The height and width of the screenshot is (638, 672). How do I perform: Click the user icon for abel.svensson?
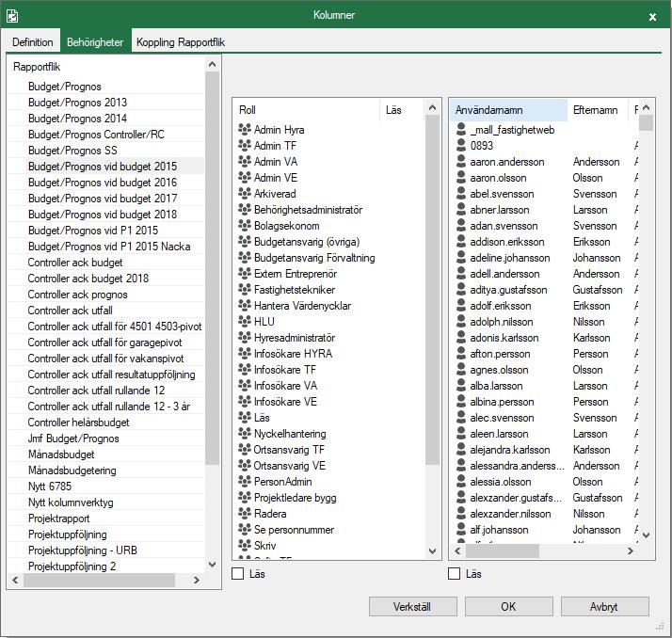click(461, 193)
